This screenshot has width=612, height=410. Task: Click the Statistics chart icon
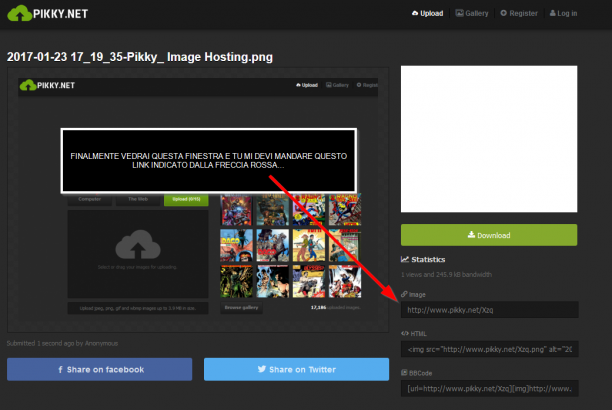pyautogui.click(x=405, y=259)
